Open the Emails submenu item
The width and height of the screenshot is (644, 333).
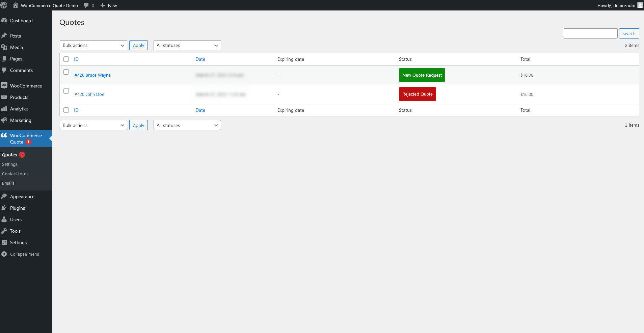point(8,183)
